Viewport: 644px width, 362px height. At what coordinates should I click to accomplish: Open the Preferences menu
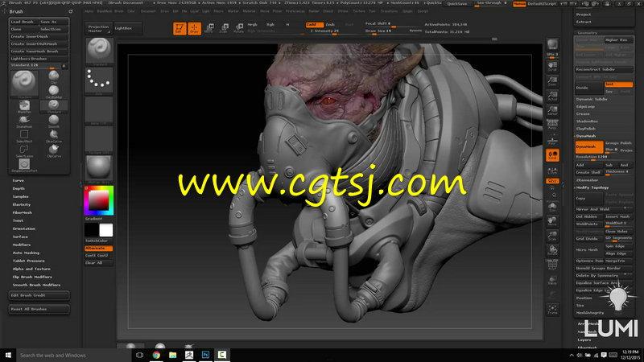(295, 11)
